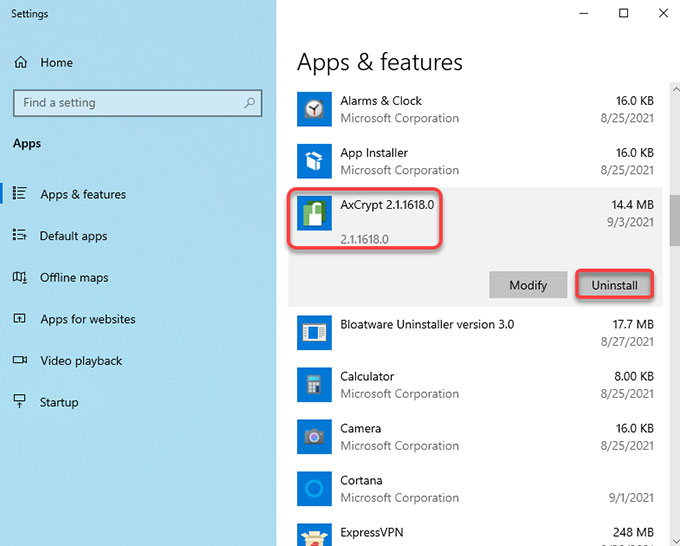Image resolution: width=680 pixels, height=546 pixels.
Task: Select the AxCrypt padlock icon
Action: click(314, 213)
